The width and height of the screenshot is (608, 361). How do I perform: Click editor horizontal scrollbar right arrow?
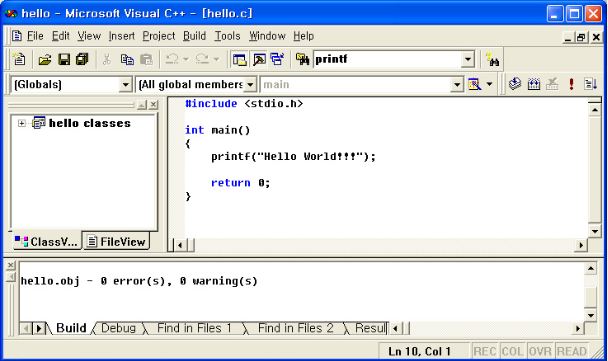pyautogui.click(x=580, y=245)
